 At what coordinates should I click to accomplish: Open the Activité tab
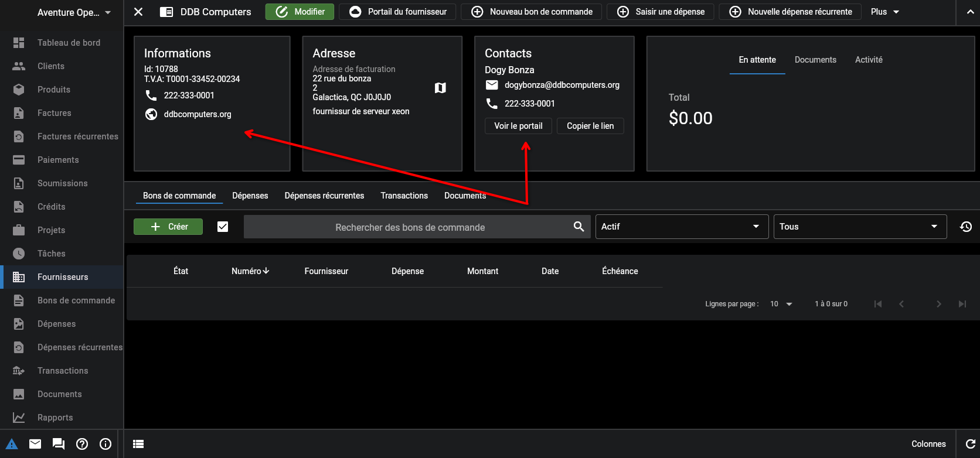[x=869, y=60]
